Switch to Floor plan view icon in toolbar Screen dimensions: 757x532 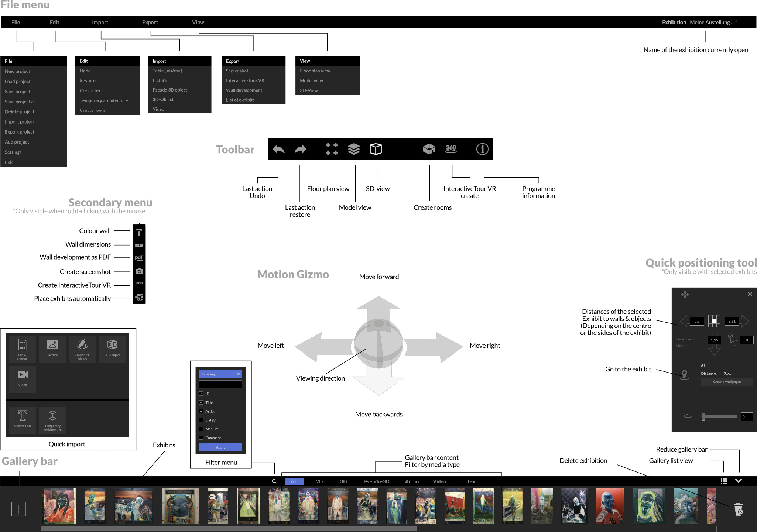coord(332,149)
